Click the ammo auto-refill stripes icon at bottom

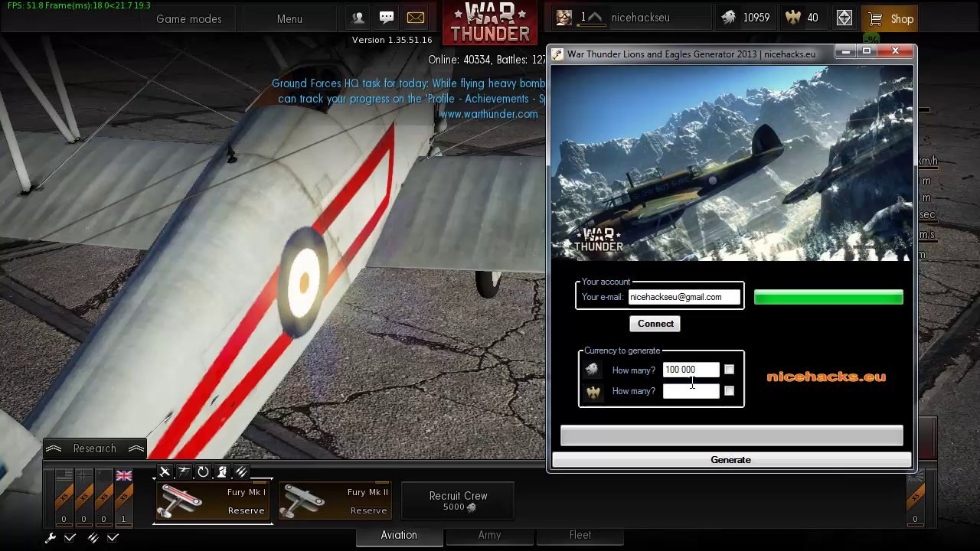tap(93, 538)
